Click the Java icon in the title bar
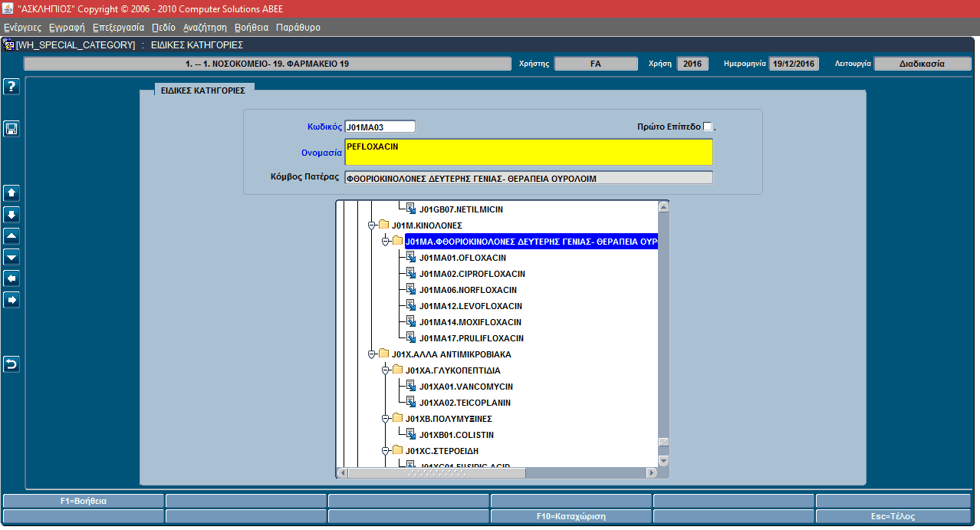Viewport: 980px width, 530px height. (8, 8)
